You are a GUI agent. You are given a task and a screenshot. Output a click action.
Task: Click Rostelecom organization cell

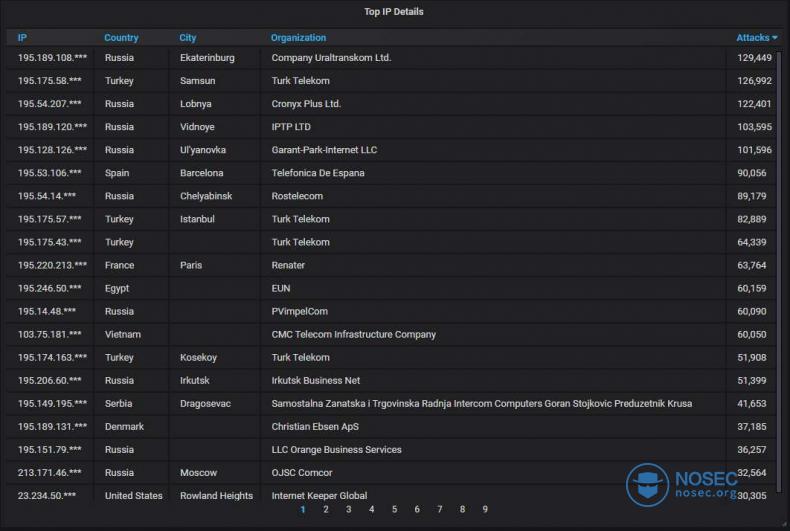point(297,196)
